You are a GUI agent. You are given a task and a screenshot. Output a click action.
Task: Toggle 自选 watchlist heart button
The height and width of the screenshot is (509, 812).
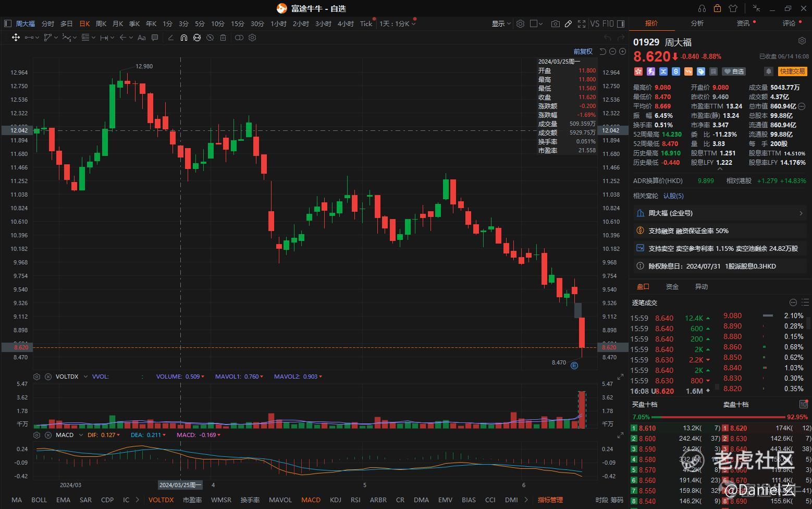pos(734,71)
